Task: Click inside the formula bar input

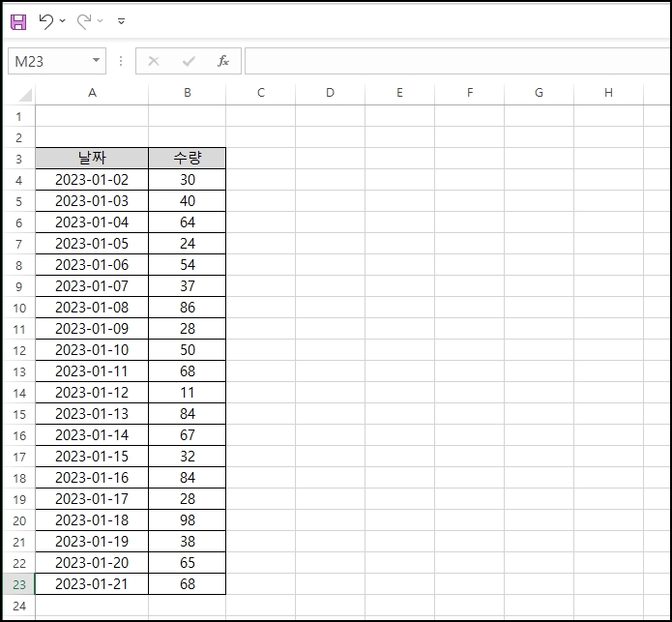Action: 457,61
